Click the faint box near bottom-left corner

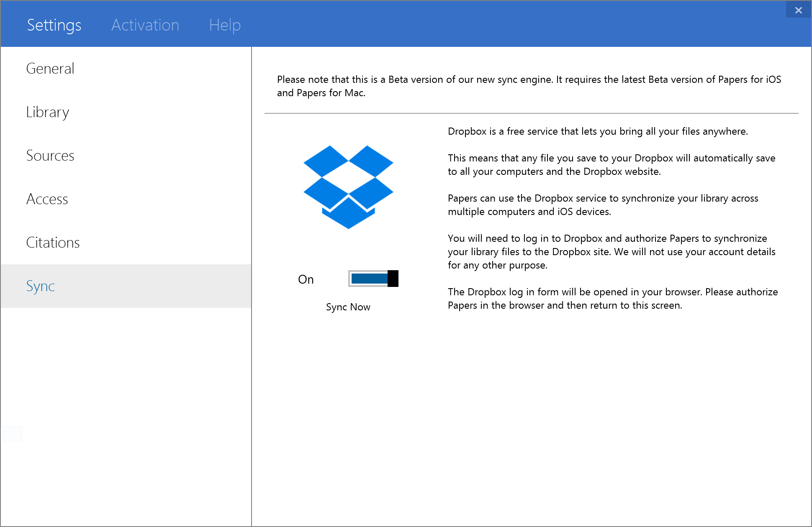(x=12, y=434)
